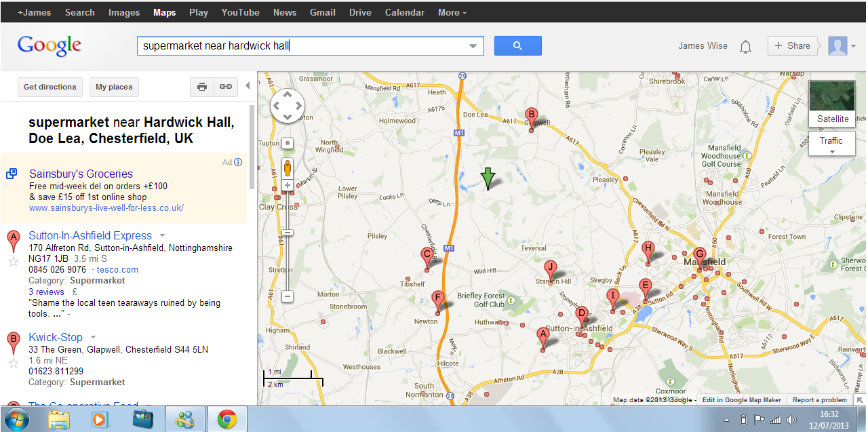The width and height of the screenshot is (868, 432).
Task: Click the results panel scrollbar
Action: pyautogui.click(x=252, y=146)
